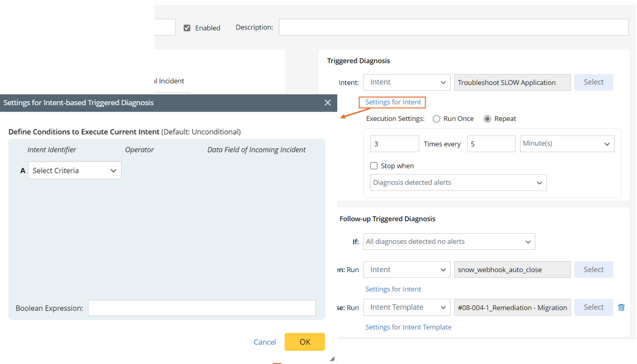
Task: Open the Diagnosis detected alerts dropdown
Action: [x=458, y=183]
